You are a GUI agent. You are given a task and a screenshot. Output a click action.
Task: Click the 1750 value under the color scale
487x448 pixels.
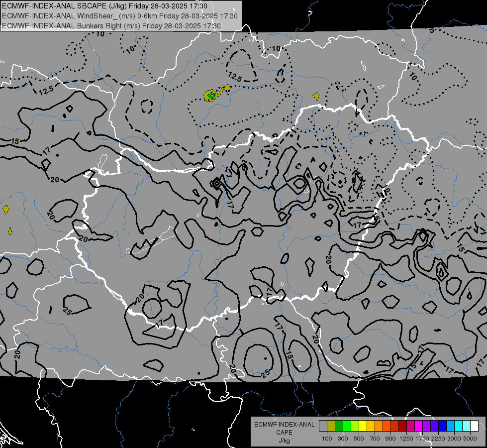pyautogui.click(x=423, y=439)
